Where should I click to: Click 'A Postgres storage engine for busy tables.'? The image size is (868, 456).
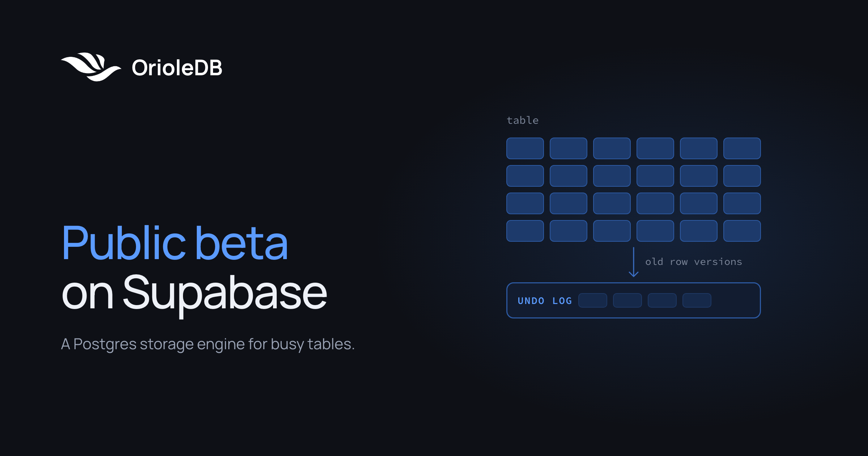tap(208, 344)
